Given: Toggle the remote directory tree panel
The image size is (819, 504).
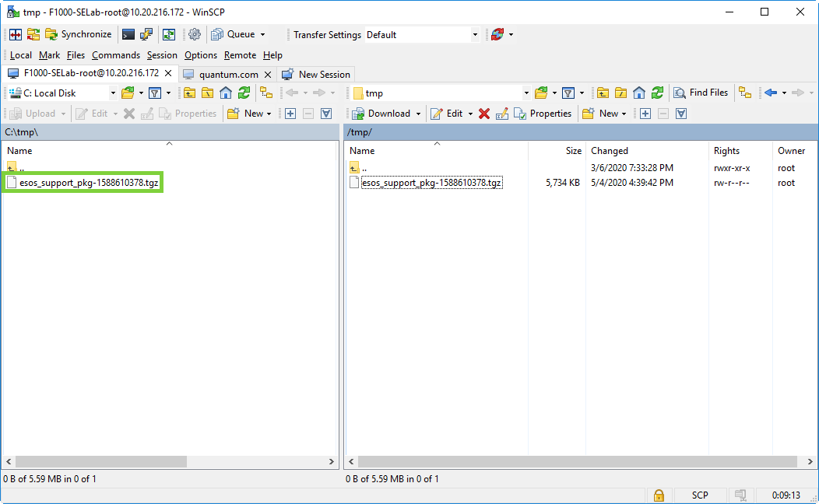Looking at the screenshot, I should click(745, 93).
